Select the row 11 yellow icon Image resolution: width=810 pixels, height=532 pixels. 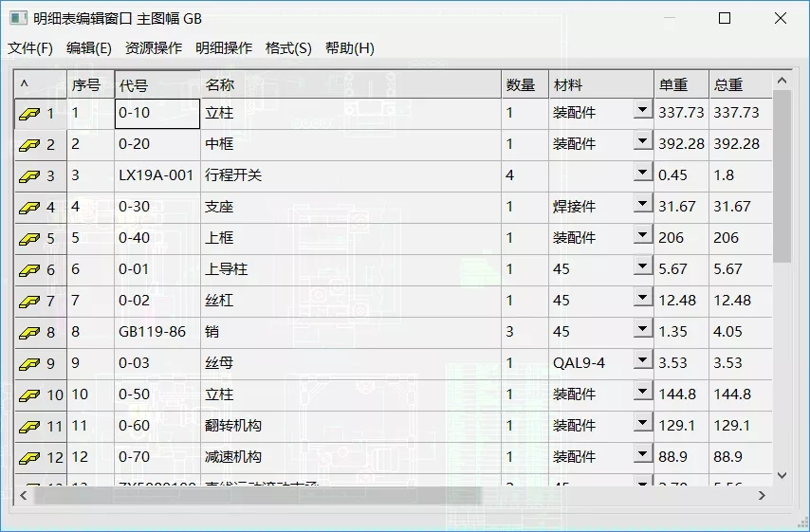pyautogui.click(x=30, y=427)
